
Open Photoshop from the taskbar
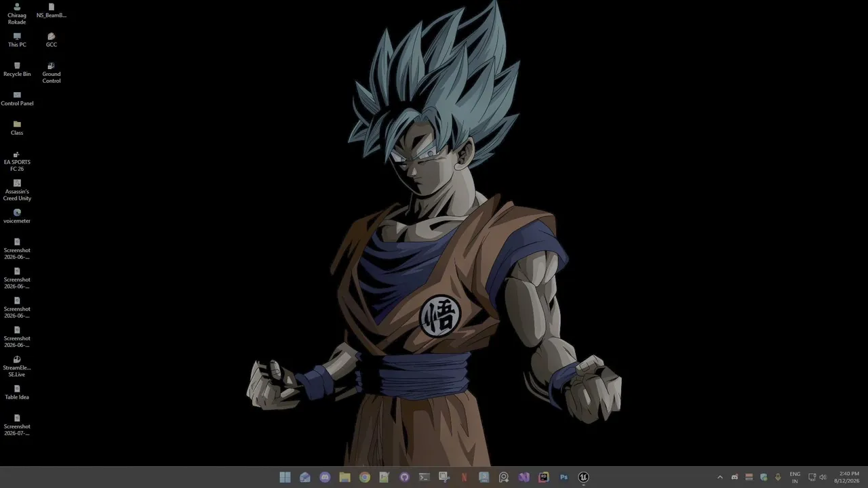[x=564, y=477]
